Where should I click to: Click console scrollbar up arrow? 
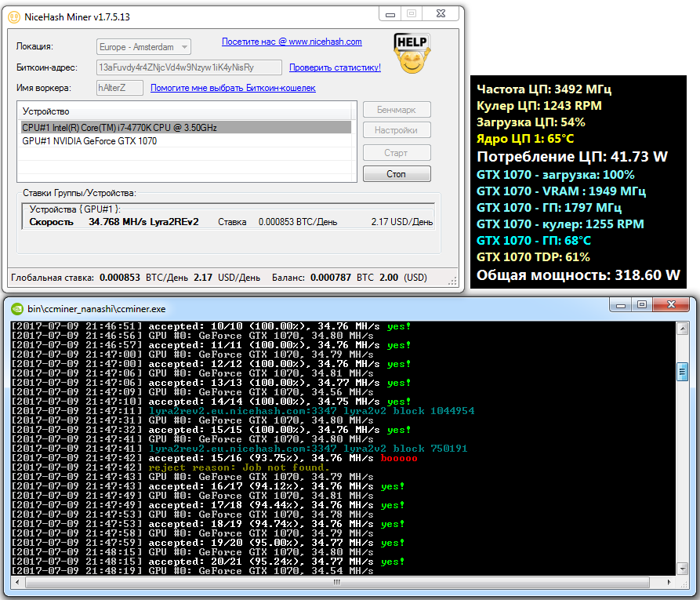pos(682,329)
